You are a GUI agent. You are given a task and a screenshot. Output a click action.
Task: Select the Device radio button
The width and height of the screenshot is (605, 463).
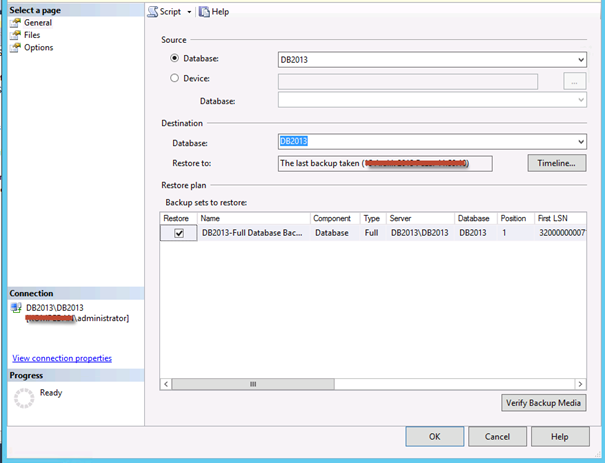176,78
